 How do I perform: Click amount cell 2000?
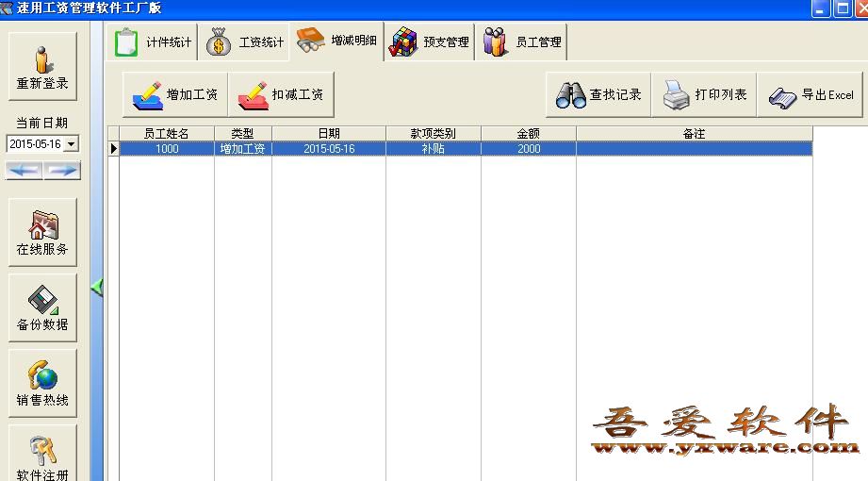[529, 148]
